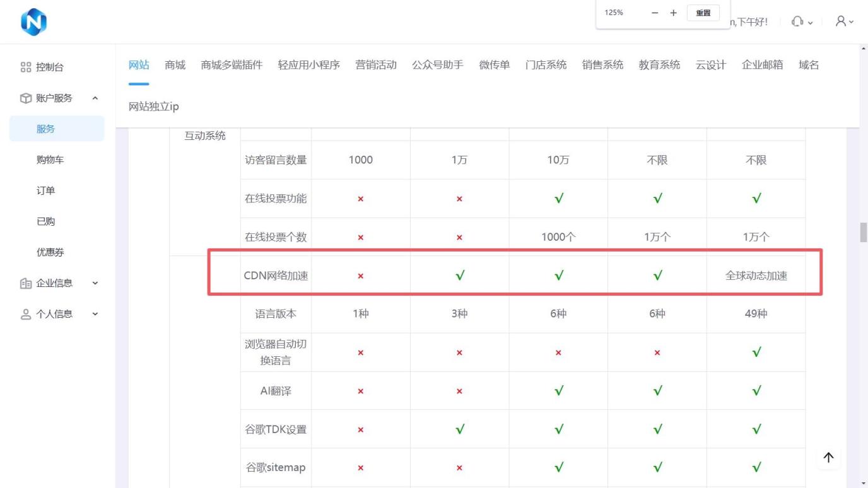This screenshot has height=488, width=868.
Task: Expand the 企业信息 section chevron
Action: coord(95,283)
